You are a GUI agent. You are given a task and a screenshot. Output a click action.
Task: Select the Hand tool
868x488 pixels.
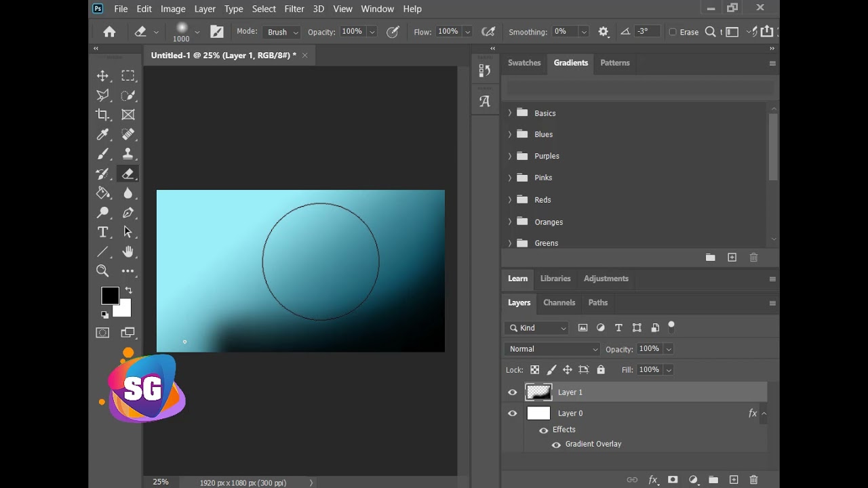pyautogui.click(x=128, y=252)
